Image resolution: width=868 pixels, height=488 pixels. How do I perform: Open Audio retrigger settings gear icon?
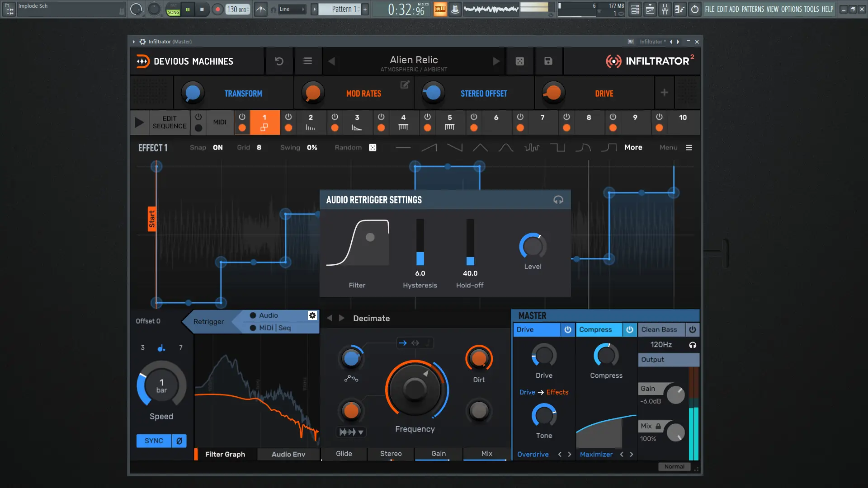pyautogui.click(x=312, y=315)
